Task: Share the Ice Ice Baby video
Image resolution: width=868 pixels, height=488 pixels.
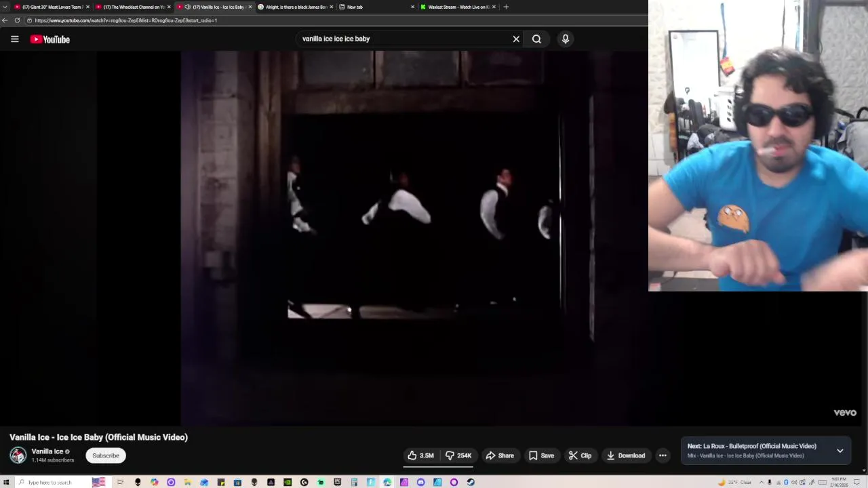Action: (x=500, y=455)
